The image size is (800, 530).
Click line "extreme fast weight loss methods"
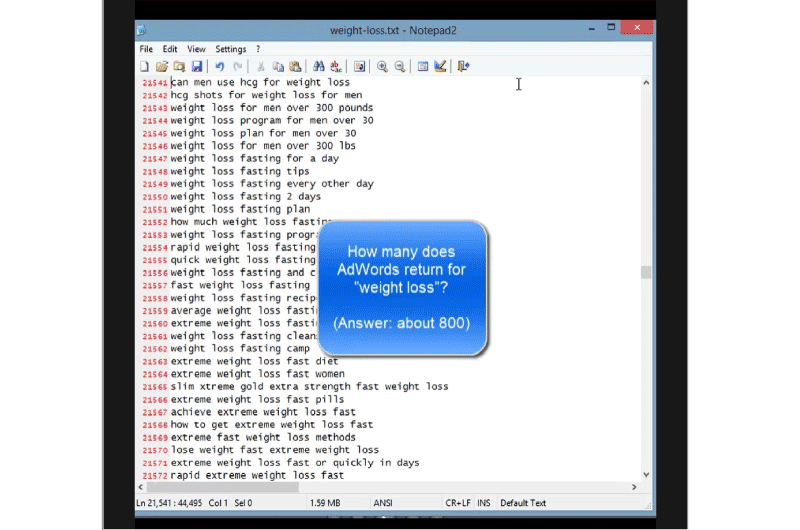click(263, 437)
